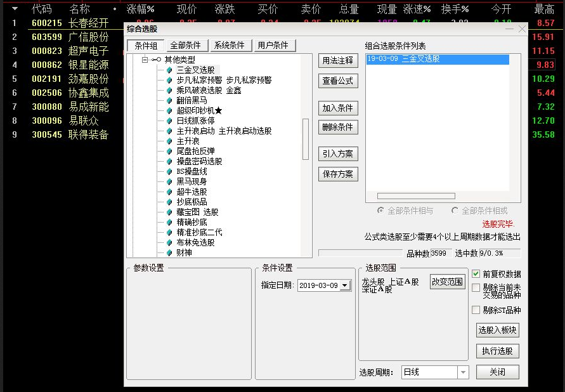Click the formula icon beside 步凡私家预警

[x=169, y=80]
